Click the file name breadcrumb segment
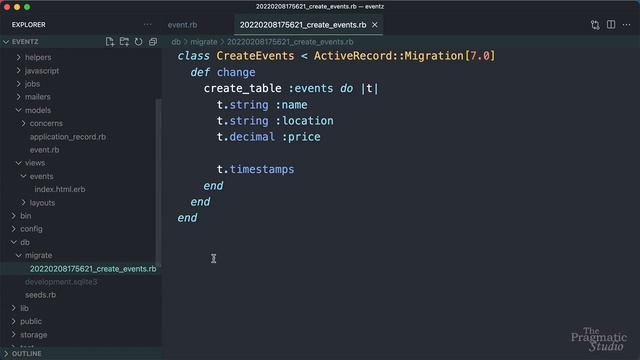 pyautogui.click(x=290, y=42)
